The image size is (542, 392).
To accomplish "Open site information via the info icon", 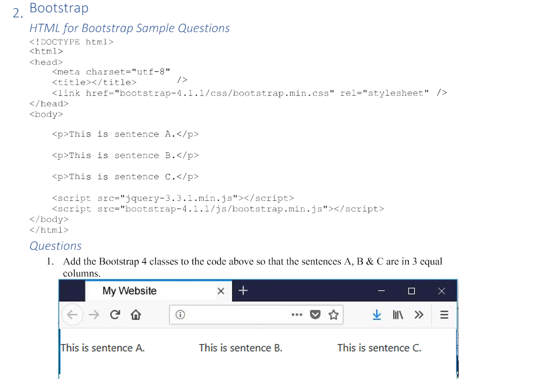I will pos(180,314).
